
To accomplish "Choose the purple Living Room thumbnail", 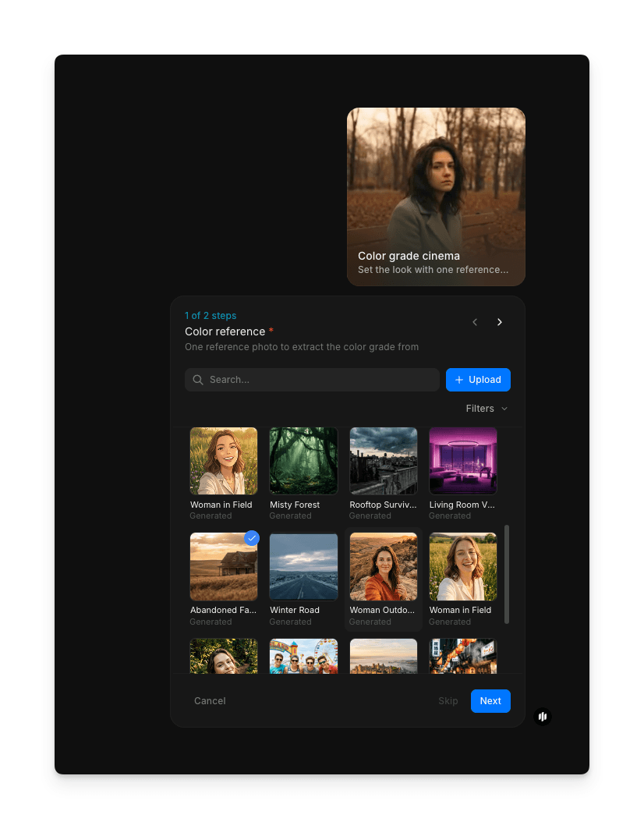I will point(463,461).
